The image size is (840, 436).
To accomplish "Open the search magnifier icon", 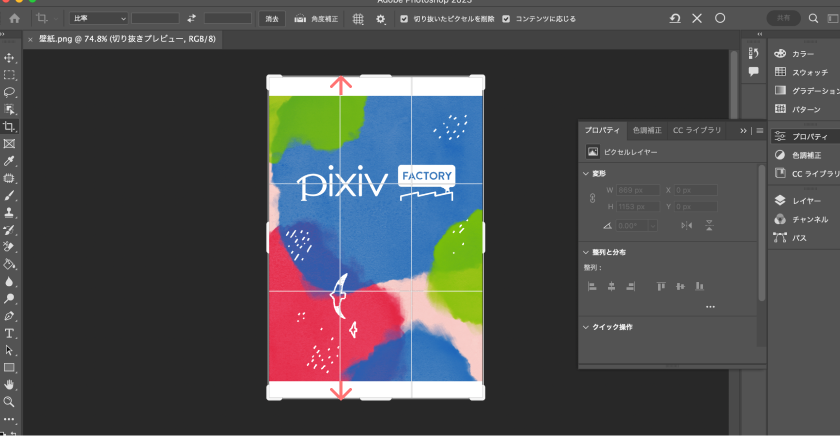I will pyautogui.click(x=813, y=18).
